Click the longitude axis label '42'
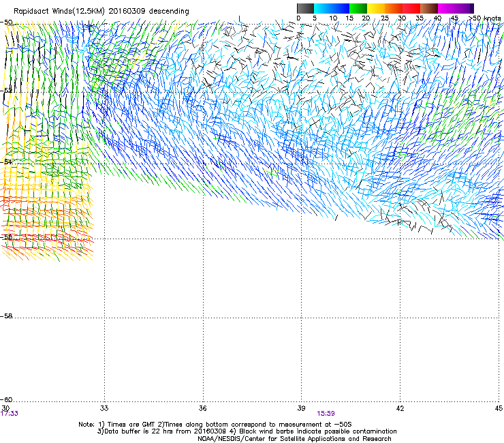Screen dimensions: 504x443 400,408
